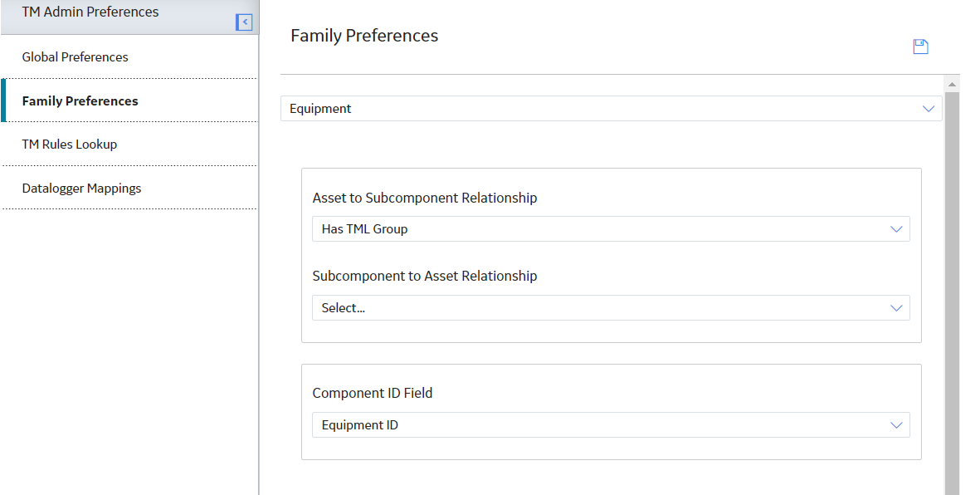Expand Component ID Field dropdown
This screenshot has height=495, width=980.
point(611,425)
